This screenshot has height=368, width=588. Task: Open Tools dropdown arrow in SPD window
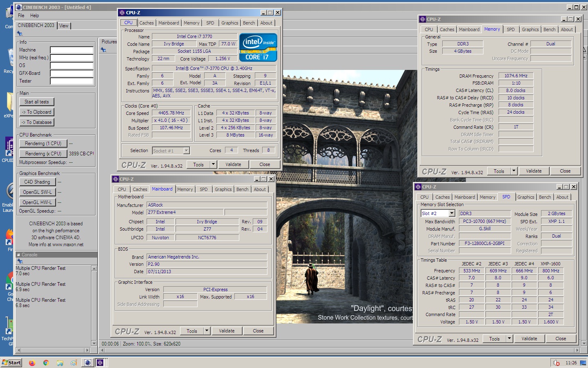click(509, 339)
